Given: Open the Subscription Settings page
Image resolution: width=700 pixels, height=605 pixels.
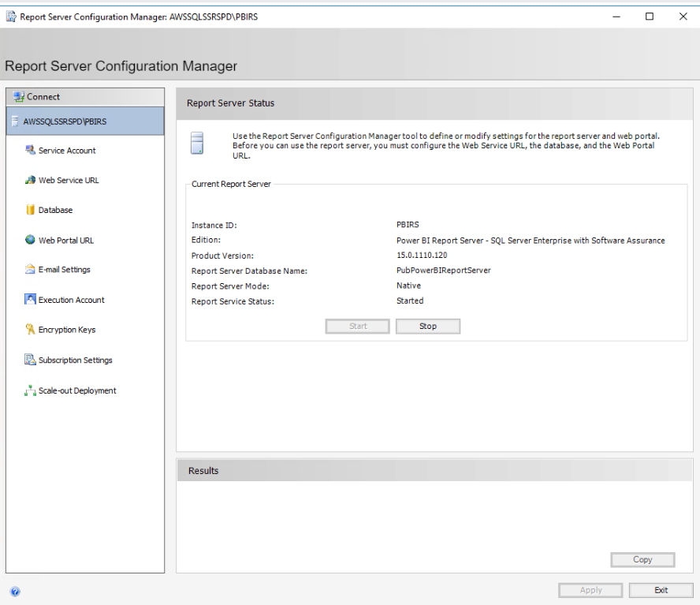Looking at the screenshot, I should (x=76, y=360).
